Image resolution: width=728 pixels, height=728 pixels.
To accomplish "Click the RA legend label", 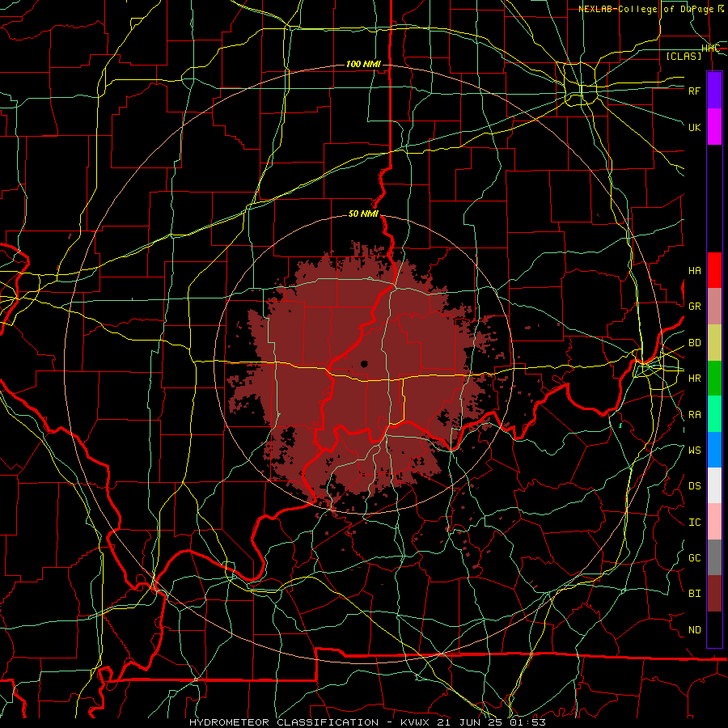I will (695, 415).
